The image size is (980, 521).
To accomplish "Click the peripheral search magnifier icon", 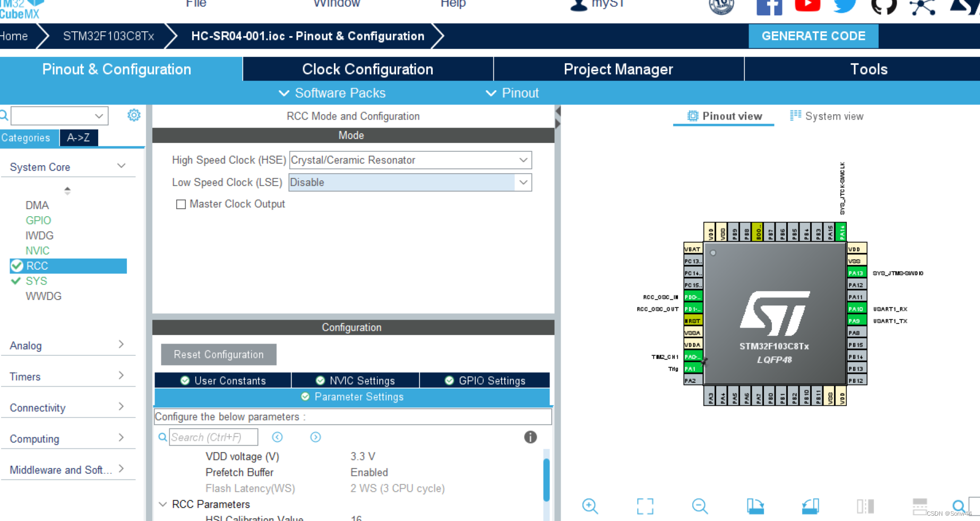I will pos(4,115).
